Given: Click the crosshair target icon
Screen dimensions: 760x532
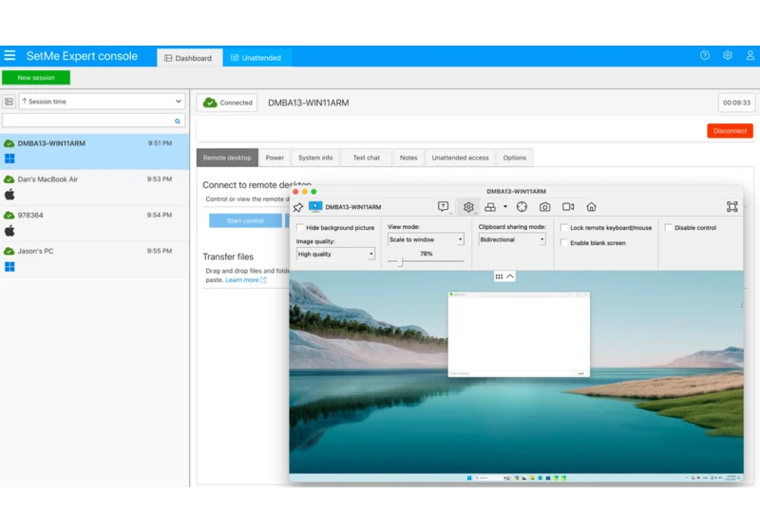Looking at the screenshot, I should 522,207.
